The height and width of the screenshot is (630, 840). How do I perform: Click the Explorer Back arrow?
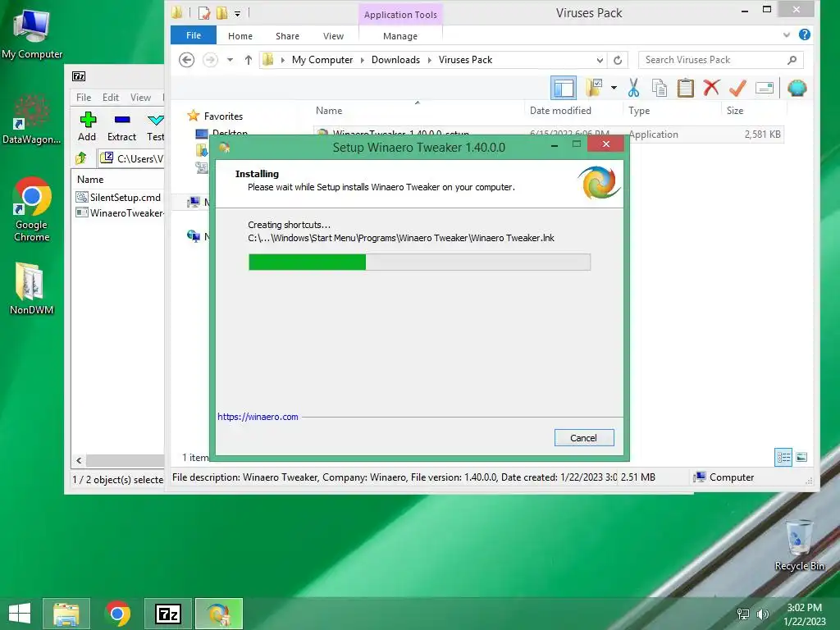pyautogui.click(x=186, y=59)
